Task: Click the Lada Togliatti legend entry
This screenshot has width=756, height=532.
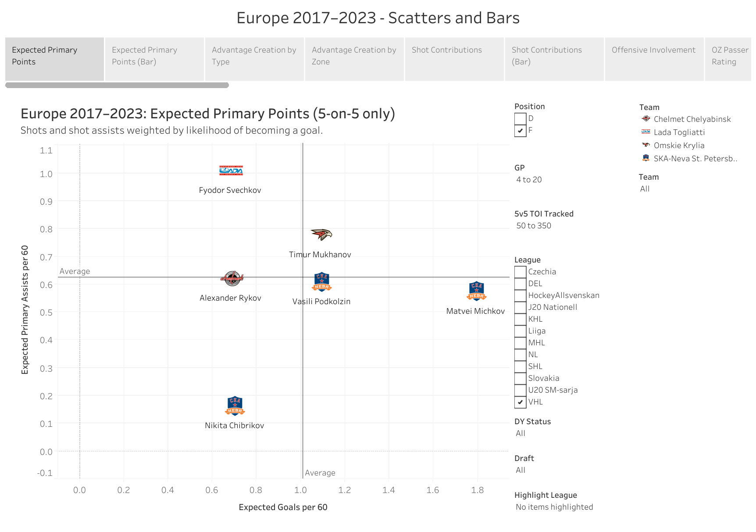Action: click(679, 132)
